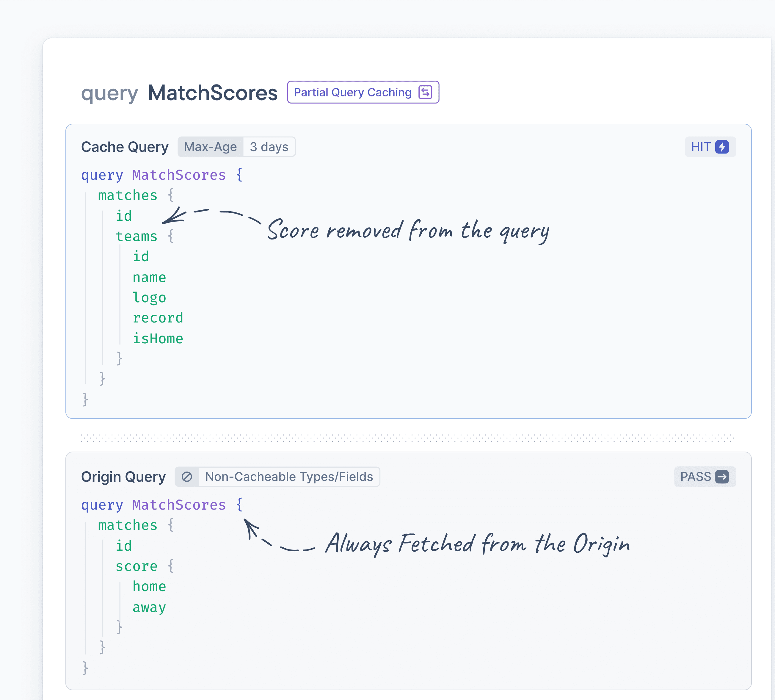Collapse the teams block in Cache Query

(x=171, y=236)
